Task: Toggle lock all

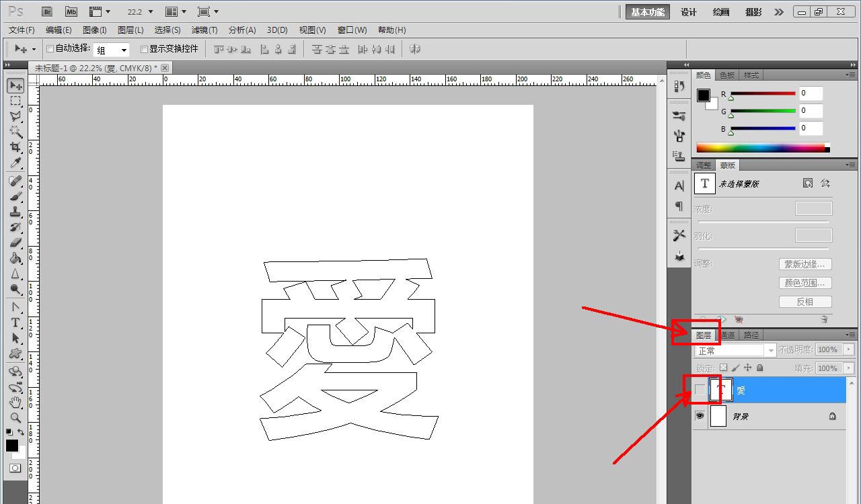Action: click(x=760, y=368)
